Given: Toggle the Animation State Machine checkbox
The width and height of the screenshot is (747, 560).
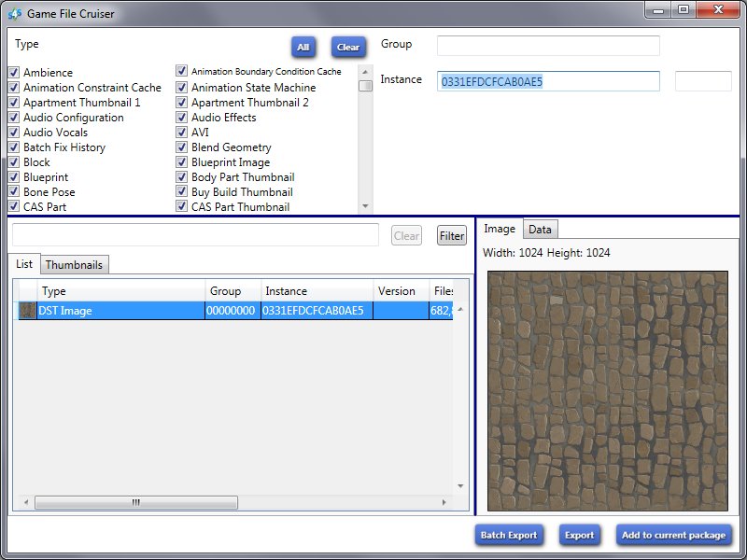Looking at the screenshot, I should tap(181, 88).
